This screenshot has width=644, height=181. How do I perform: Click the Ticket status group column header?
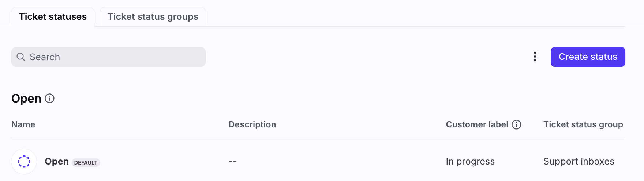pyautogui.click(x=583, y=124)
